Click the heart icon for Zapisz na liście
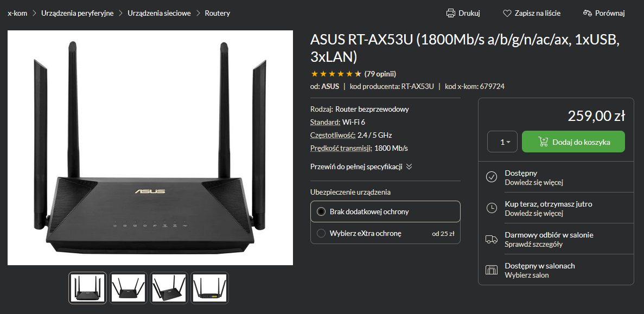The height and width of the screenshot is (314, 644). click(x=507, y=13)
